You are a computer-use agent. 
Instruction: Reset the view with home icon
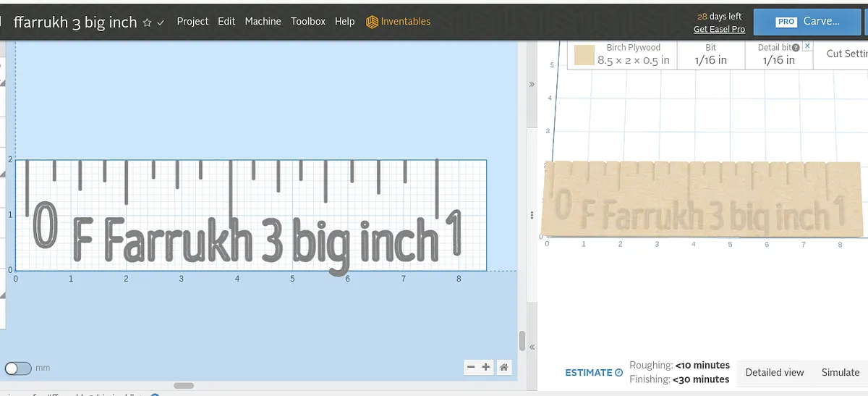click(504, 367)
